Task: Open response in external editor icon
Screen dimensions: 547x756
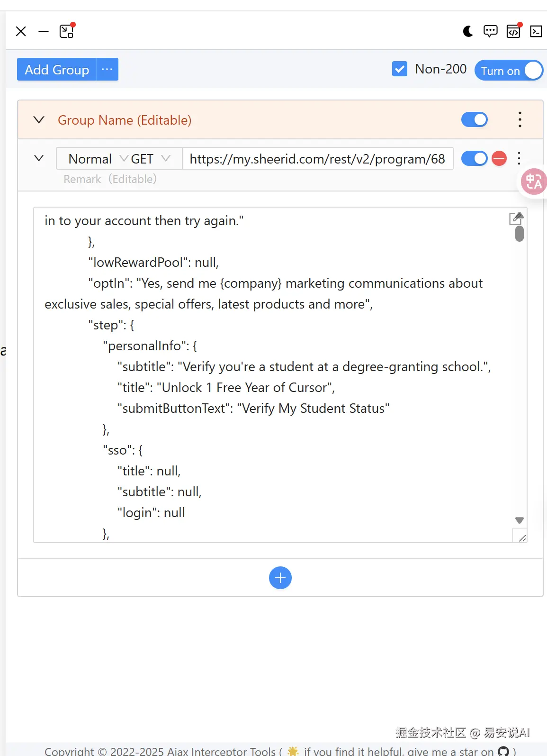Action: 516,218
